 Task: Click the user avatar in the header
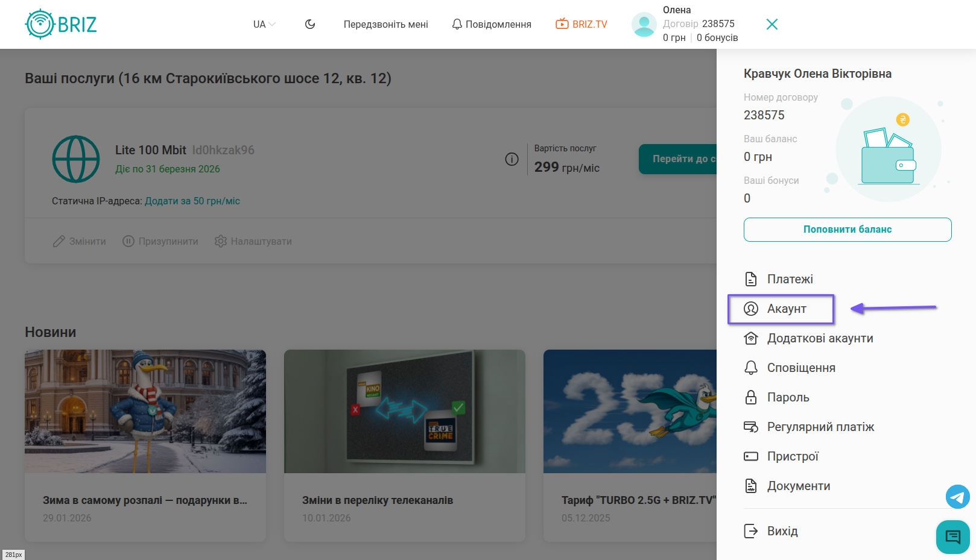[x=644, y=24]
